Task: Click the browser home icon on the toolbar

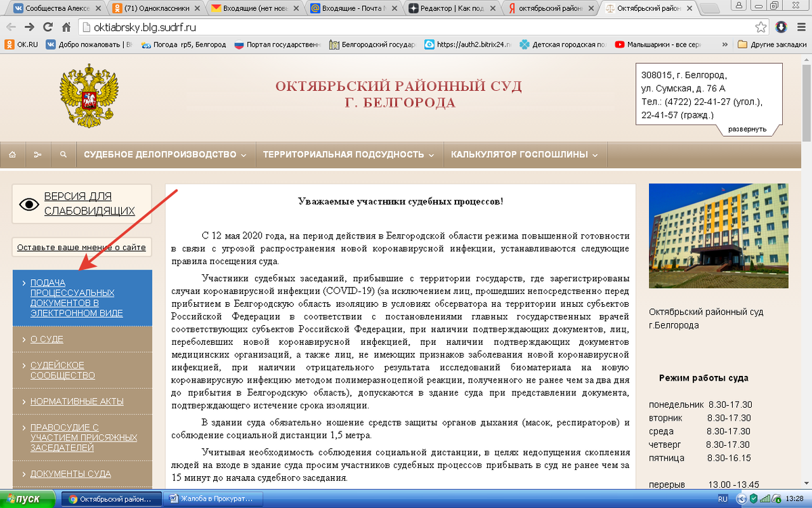Action: pos(65,27)
